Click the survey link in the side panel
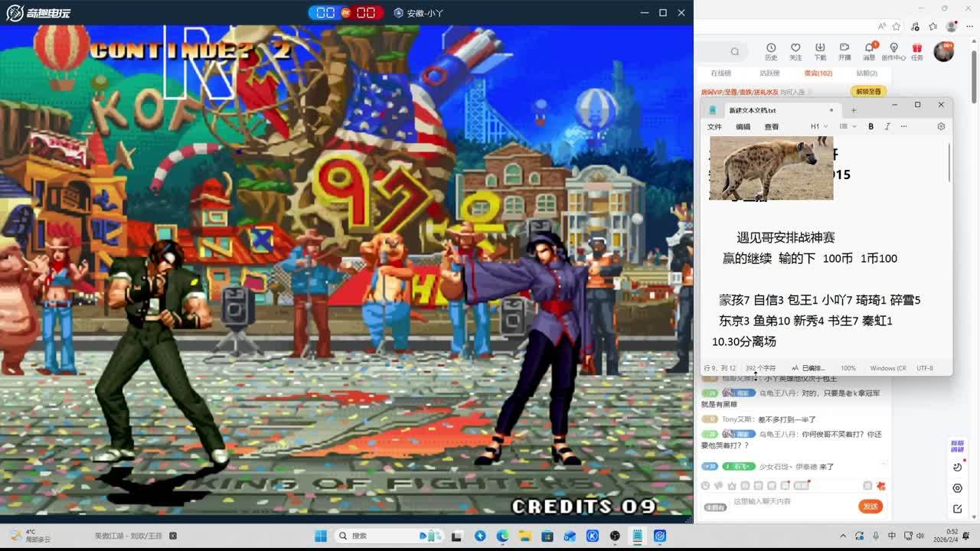Image resolution: width=980 pixels, height=551 pixels. (957, 446)
